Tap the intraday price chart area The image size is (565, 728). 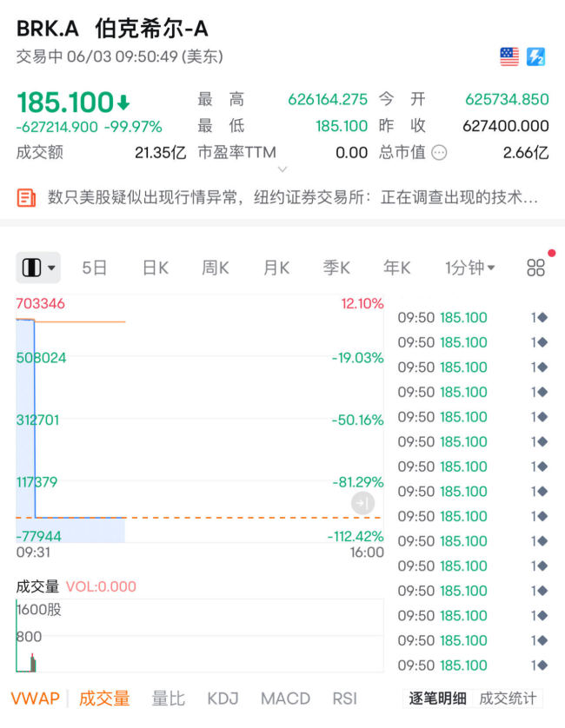pyautogui.click(x=200, y=419)
